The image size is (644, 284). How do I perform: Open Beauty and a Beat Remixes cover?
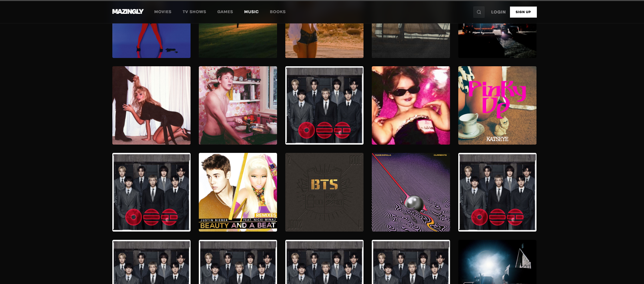(x=238, y=192)
